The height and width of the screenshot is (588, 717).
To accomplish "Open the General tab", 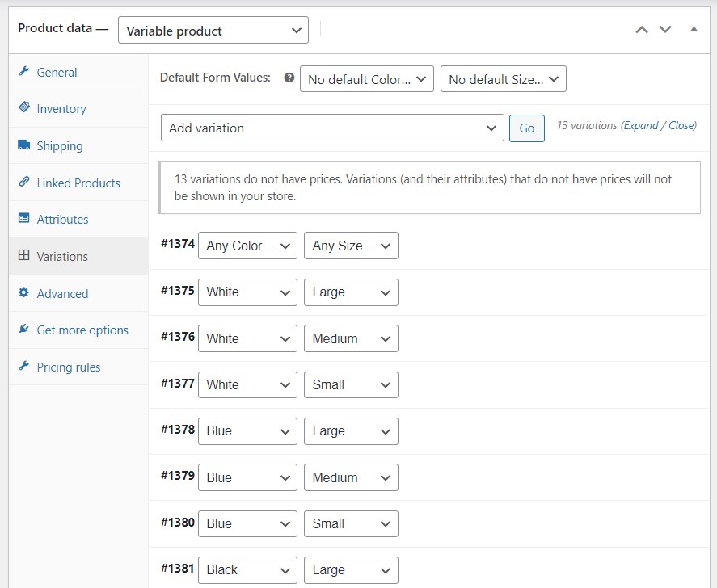I will tap(78, 72).
